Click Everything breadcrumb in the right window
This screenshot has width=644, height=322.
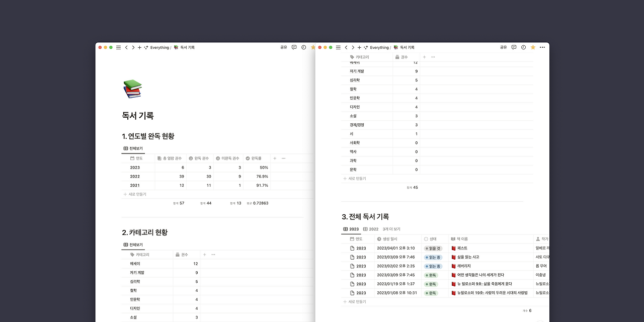pos(379,47)
